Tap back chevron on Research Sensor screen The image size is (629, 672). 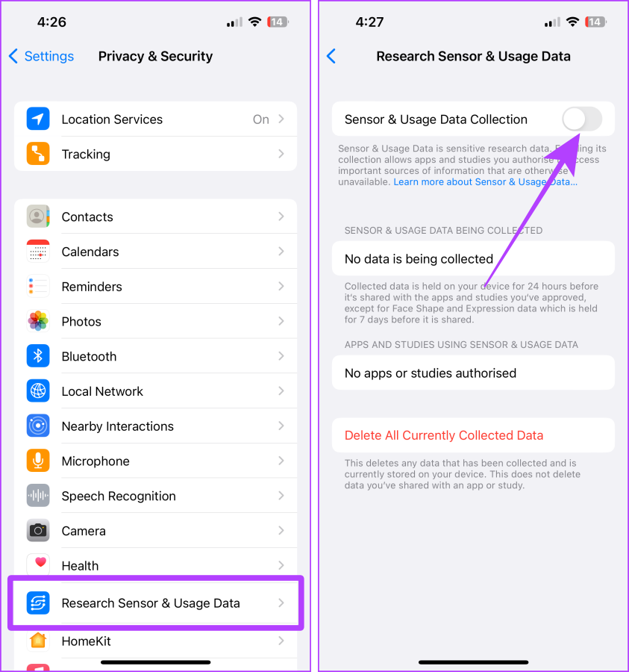coord(331,56)
